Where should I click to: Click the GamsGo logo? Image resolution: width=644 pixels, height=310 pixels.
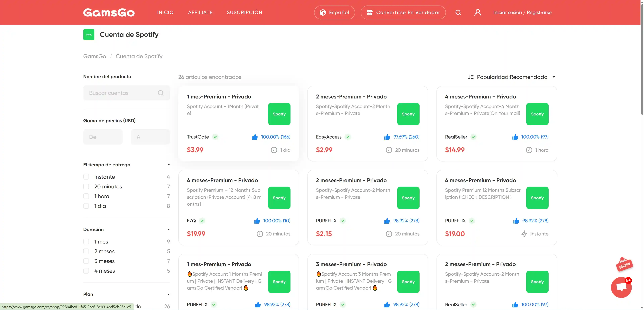tap(109, 13)
